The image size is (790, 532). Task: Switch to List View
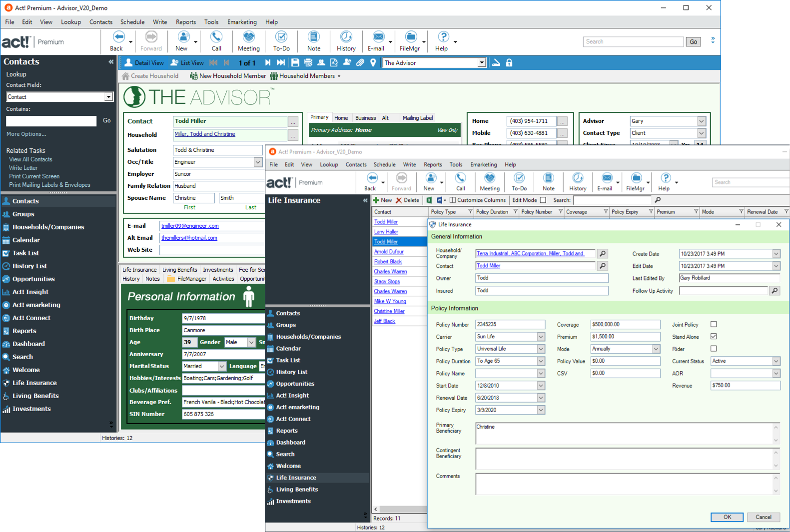(x=187, y=63)
